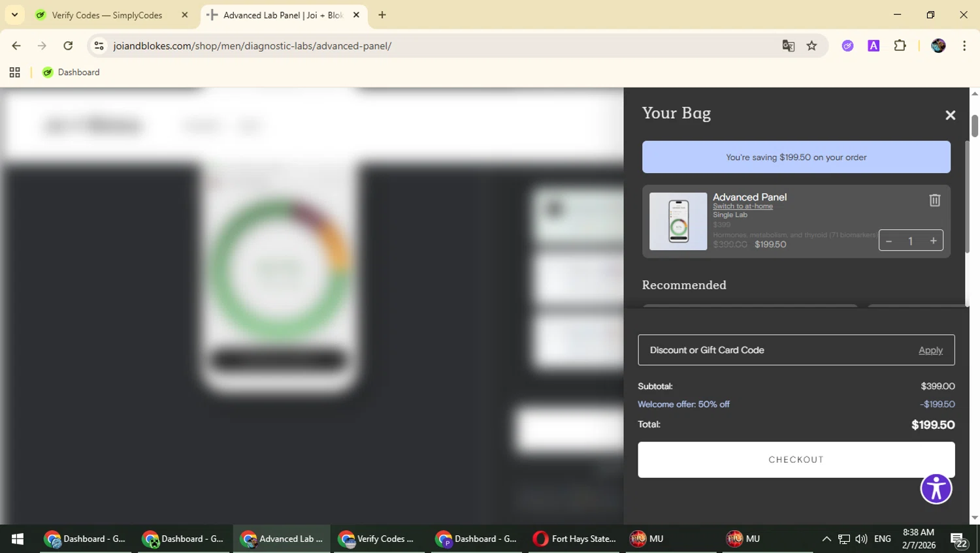Proceed with the CHECKOUT button
This screenshot has height=553, width=980.
coord(796,460)
